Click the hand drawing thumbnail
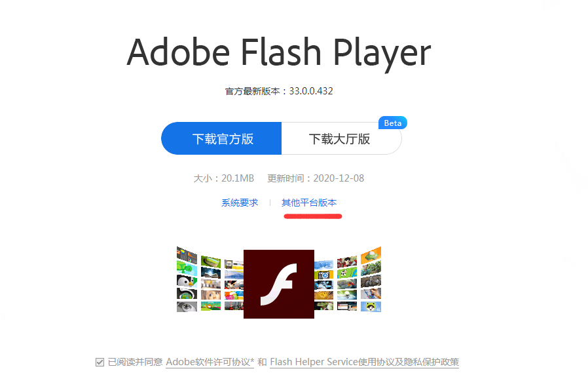 click(x=371, y=293)
